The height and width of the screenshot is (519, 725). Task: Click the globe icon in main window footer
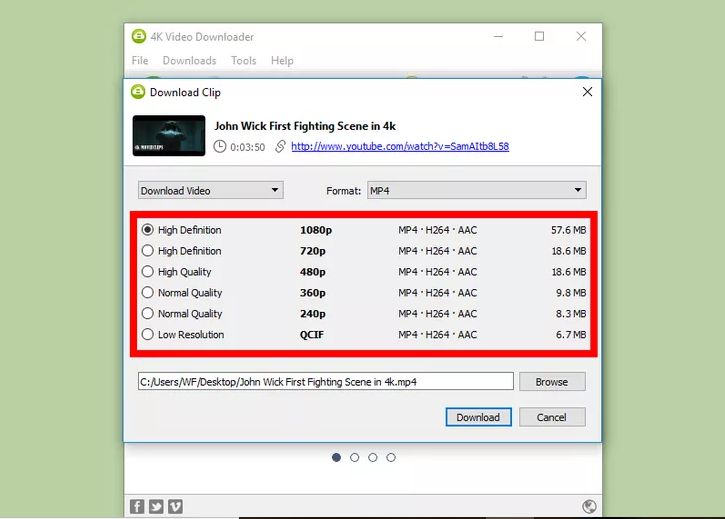(x=589, y=507)
